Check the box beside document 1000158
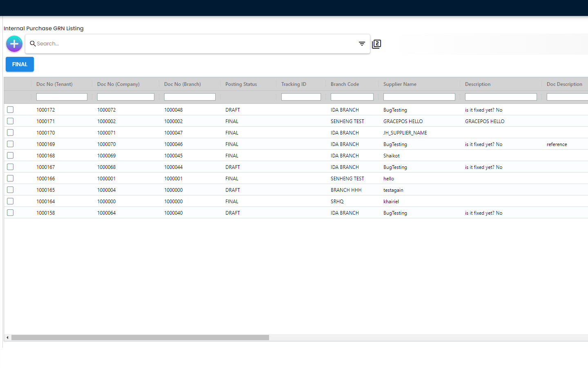588x368 pixels. click(10, 213)
